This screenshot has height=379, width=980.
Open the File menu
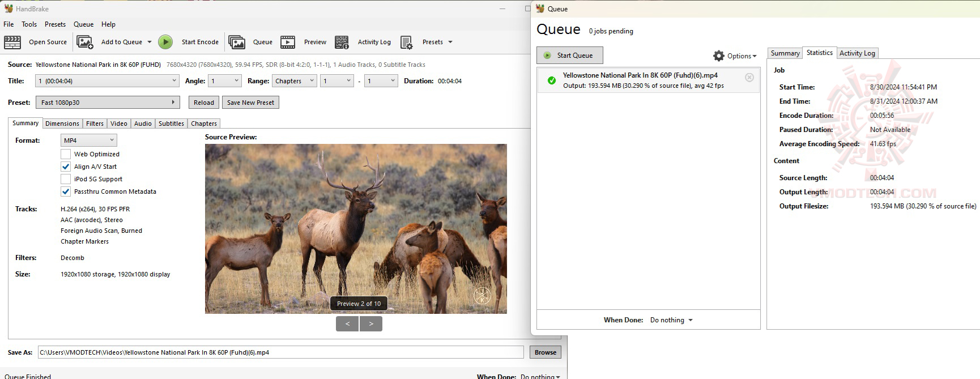tap(8, 24)
